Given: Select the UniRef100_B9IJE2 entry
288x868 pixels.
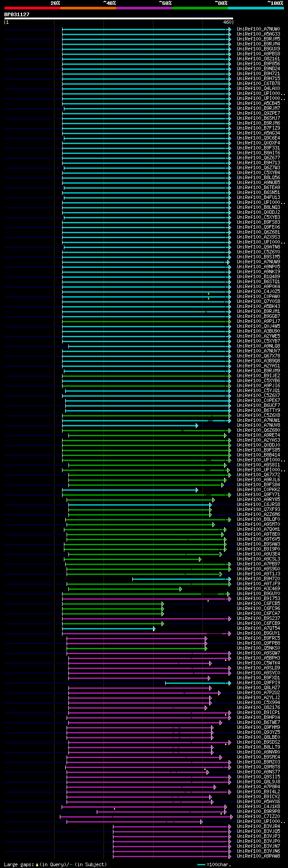Looking at the screenshot, I should click(x=258, y=375).
